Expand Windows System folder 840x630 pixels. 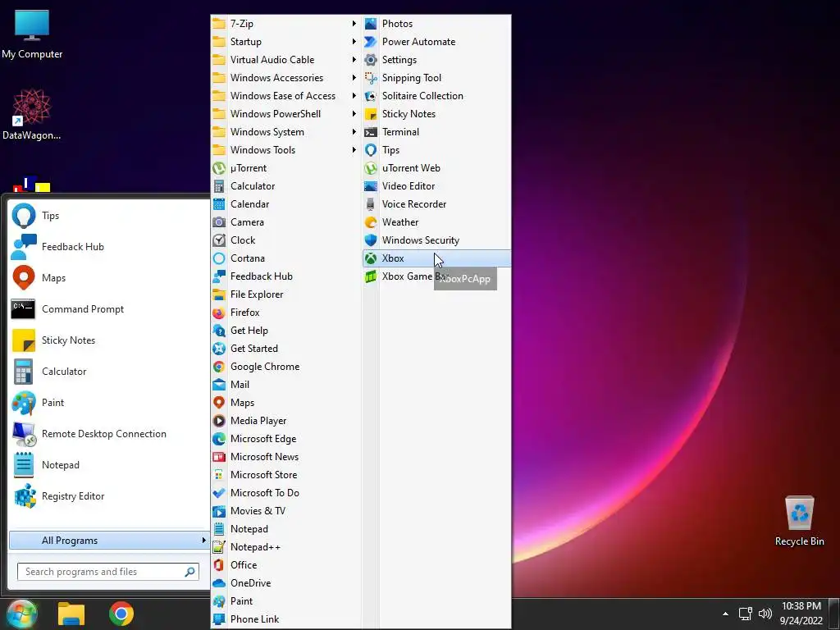coord(285,132)
